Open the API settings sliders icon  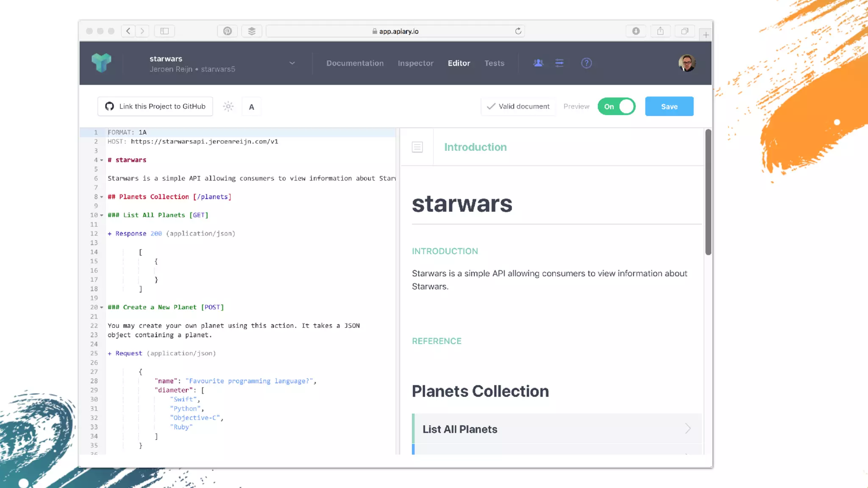pyautogui.click(x=559, y=63)
